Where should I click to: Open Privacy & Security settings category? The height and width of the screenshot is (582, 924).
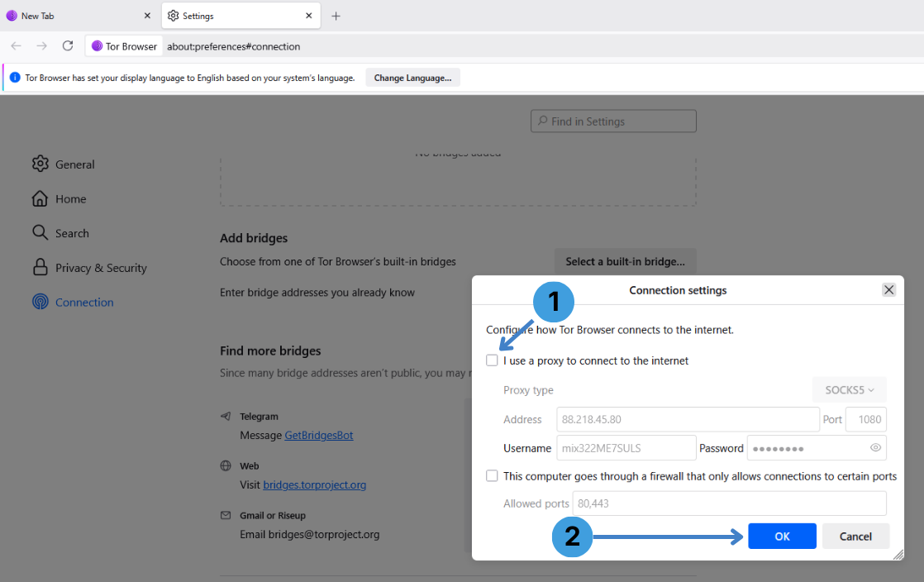(101, 268)
